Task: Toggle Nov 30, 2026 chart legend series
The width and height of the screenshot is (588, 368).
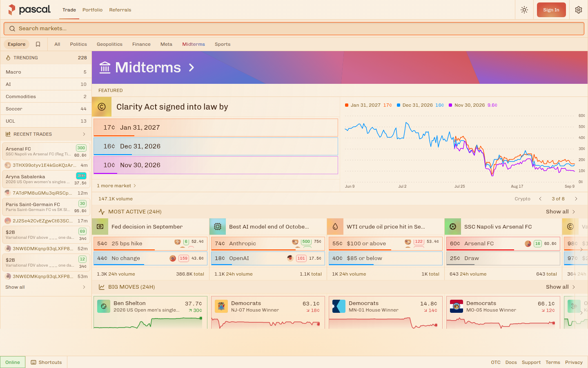Action: click(x=473, y=105)
